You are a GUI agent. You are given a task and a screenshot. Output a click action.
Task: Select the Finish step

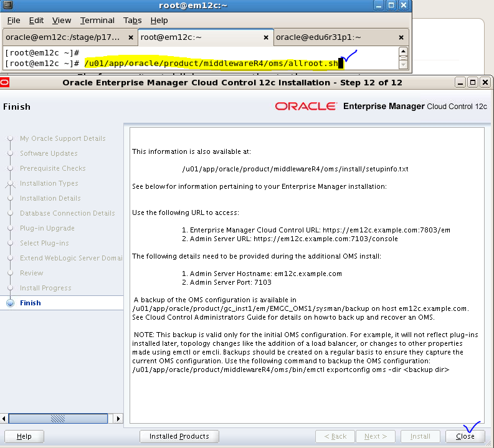click(x=31, y=303)
